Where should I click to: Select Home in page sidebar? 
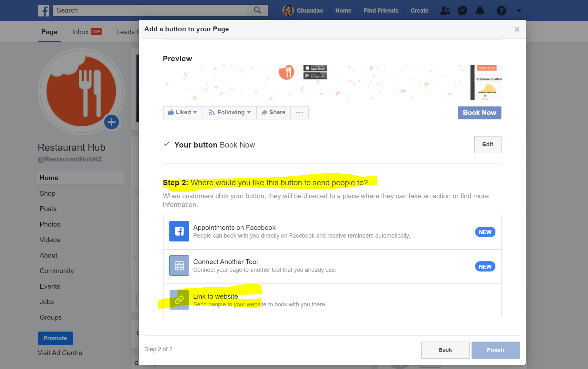[80, 178]
